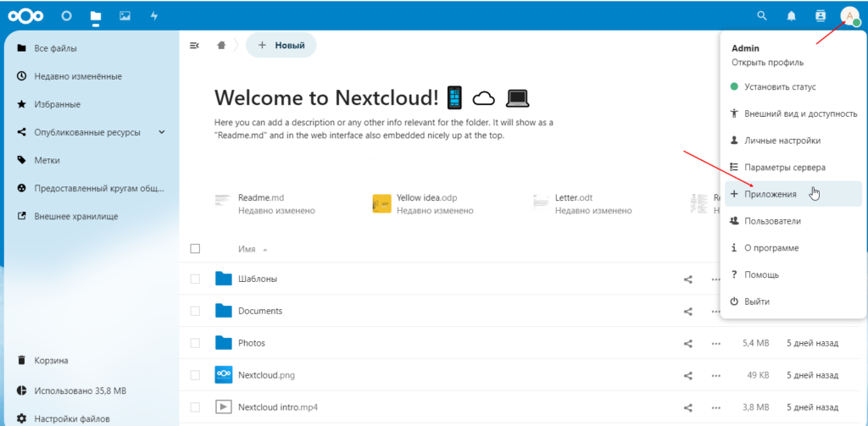Tick the select-all files checkbox

[195, 248]
